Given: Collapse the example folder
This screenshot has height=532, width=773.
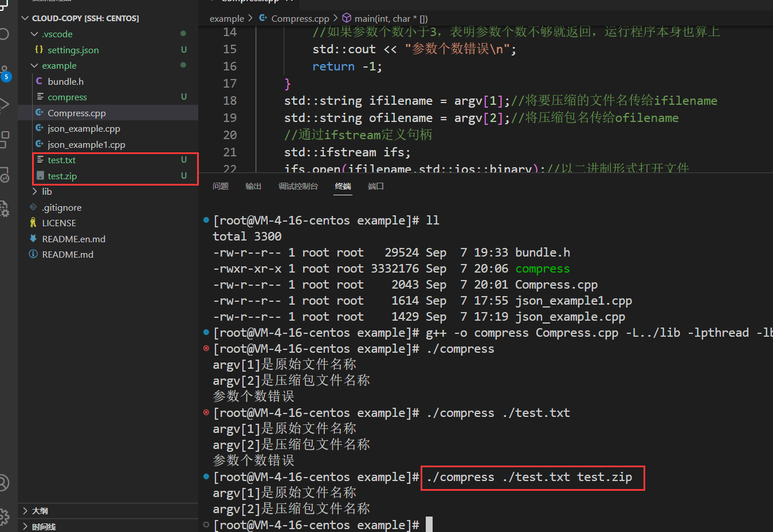Looking at the screenshot, I should tap(34, 66).
